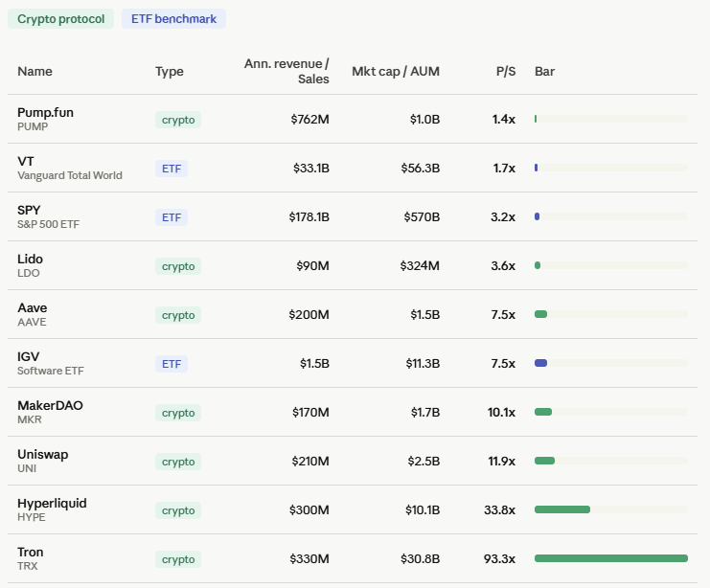
Task: Click the Aave row's green bar
Action: click(x=541, y=314)
